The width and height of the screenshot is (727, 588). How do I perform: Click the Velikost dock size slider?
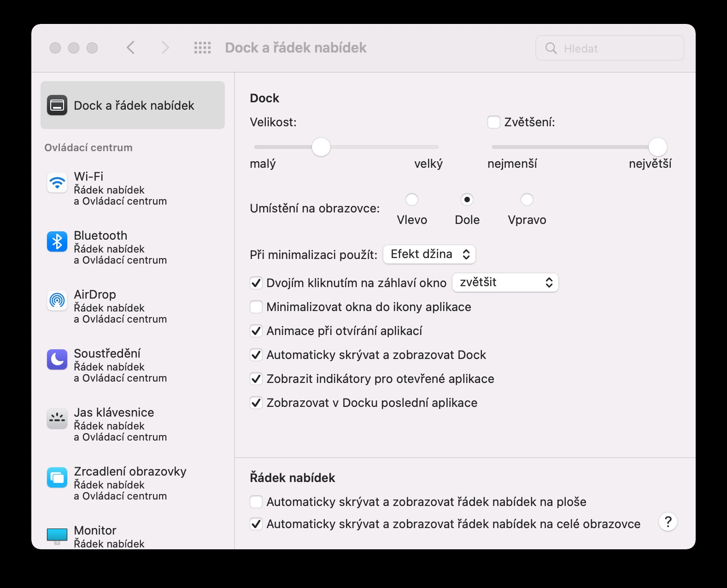[346, 147]
